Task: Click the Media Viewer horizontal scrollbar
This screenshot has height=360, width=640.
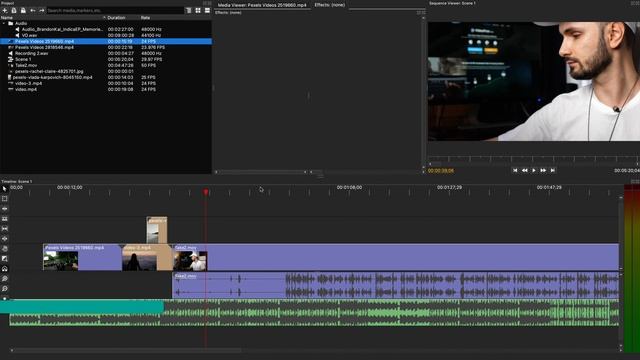Action: (261, 172)
